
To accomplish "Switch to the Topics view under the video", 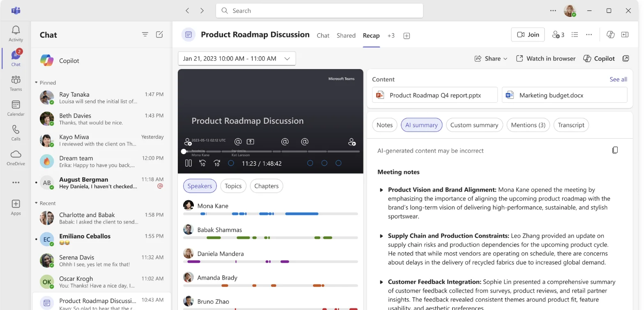I will coord(233,186).
